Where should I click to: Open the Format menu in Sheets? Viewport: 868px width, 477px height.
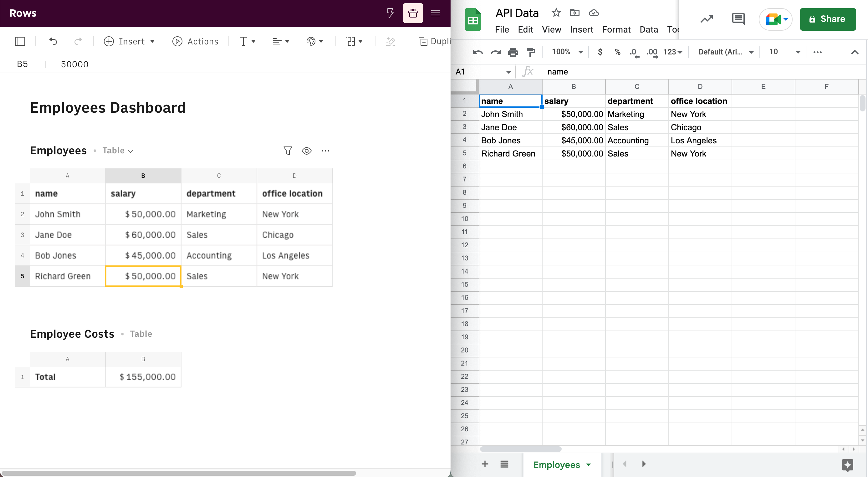616,30
